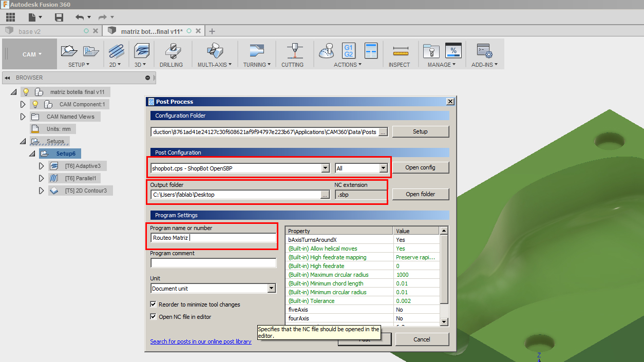Viewport: 644px width, 362px height.
Task: Browse for the Configuration Folder path
Action: (383, 132)
